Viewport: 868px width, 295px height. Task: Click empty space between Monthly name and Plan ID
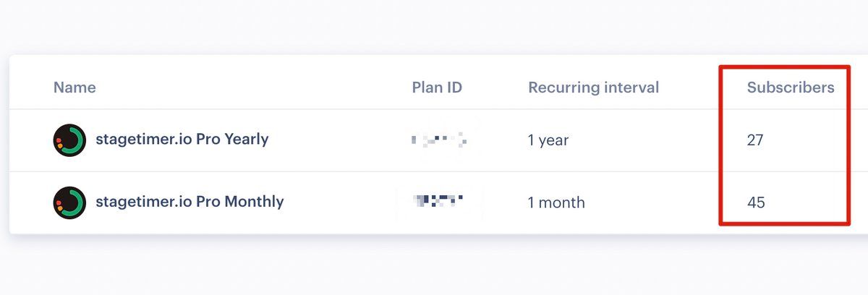tap(340, 202)
